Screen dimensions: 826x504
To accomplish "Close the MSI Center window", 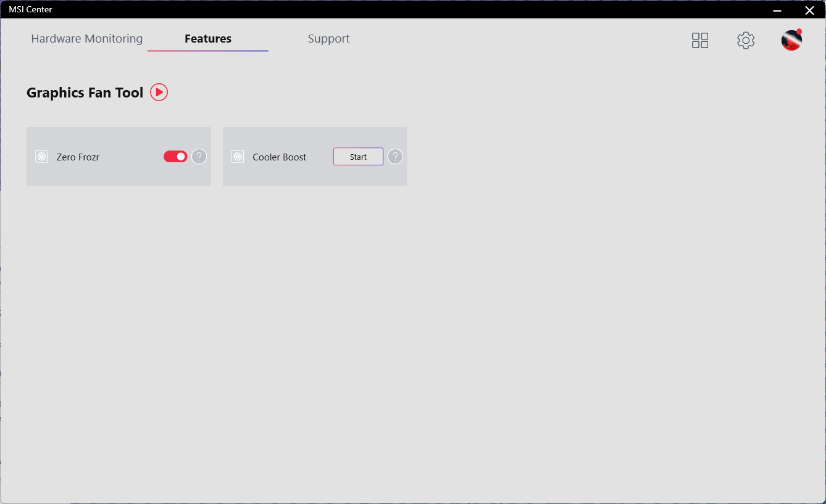I will coord(809,10).
